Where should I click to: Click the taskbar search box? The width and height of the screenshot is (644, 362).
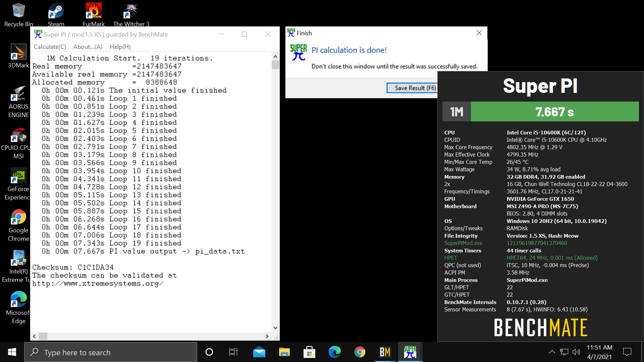click(x=111, y=352)
